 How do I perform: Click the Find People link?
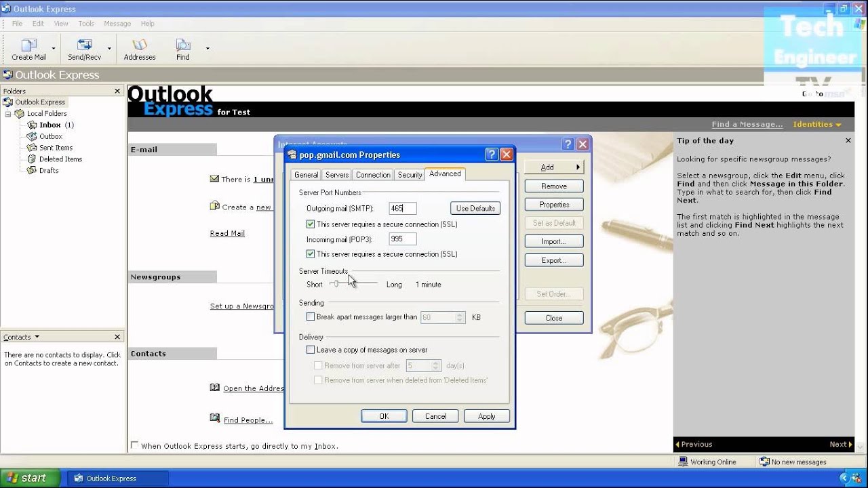[x=248, y=420]
